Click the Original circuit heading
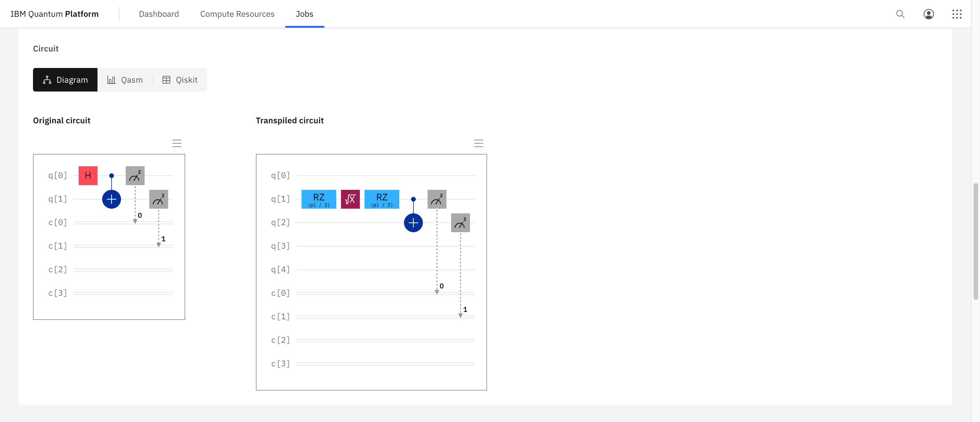Screen dimensions: 980x422 pos(62,121)
